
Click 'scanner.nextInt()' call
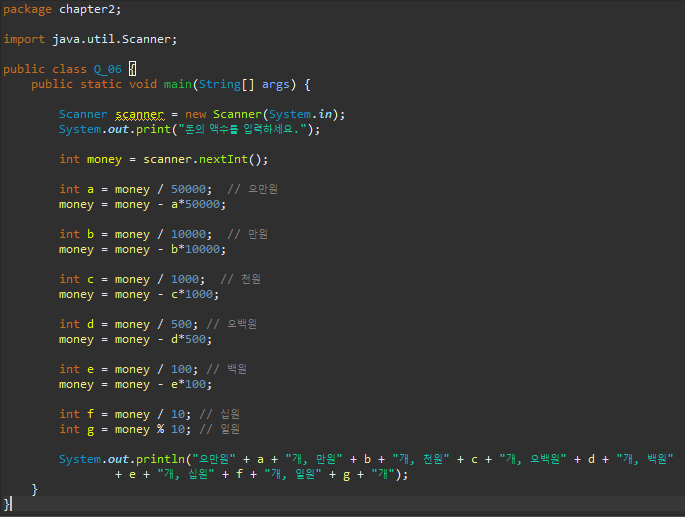click(205, 160)
